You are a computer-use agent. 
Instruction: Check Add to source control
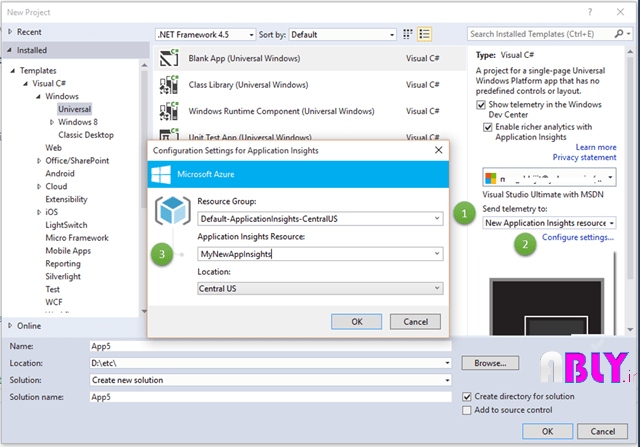467,410
